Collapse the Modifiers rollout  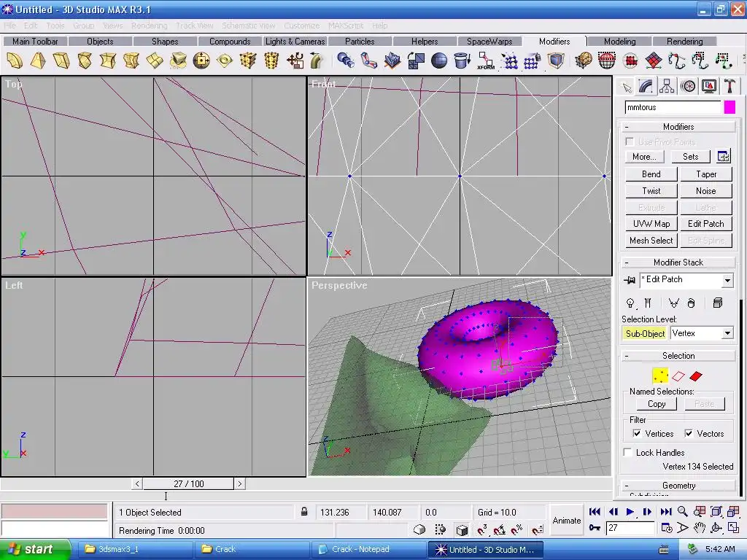(678, 127)
